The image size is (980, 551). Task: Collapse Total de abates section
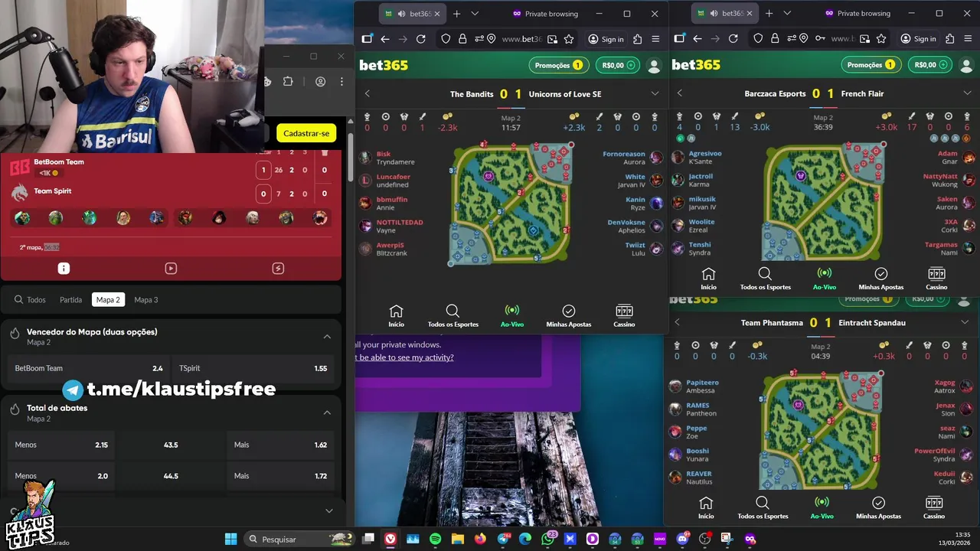click(x=327, y=412)
